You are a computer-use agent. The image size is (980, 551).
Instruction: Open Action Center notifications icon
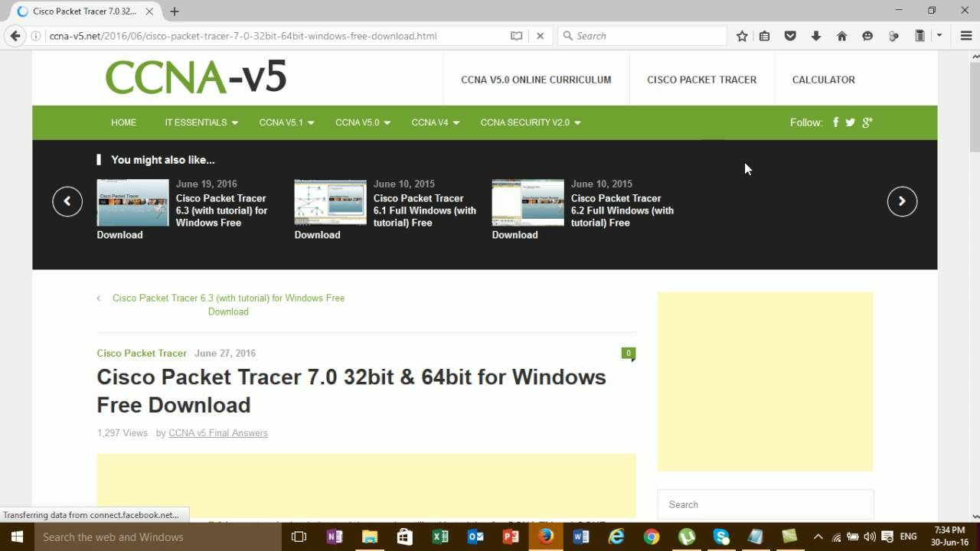click(887, 536)
